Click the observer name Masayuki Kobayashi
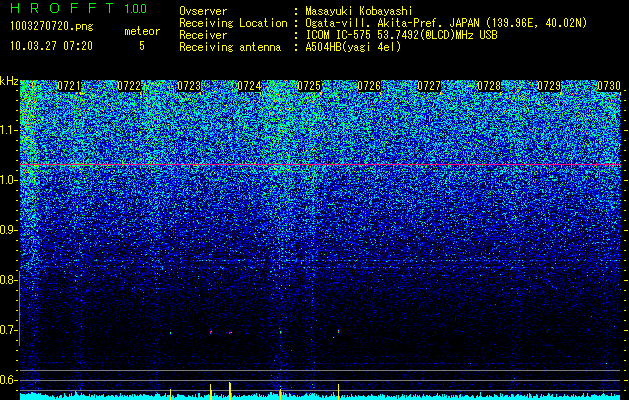 359,11
